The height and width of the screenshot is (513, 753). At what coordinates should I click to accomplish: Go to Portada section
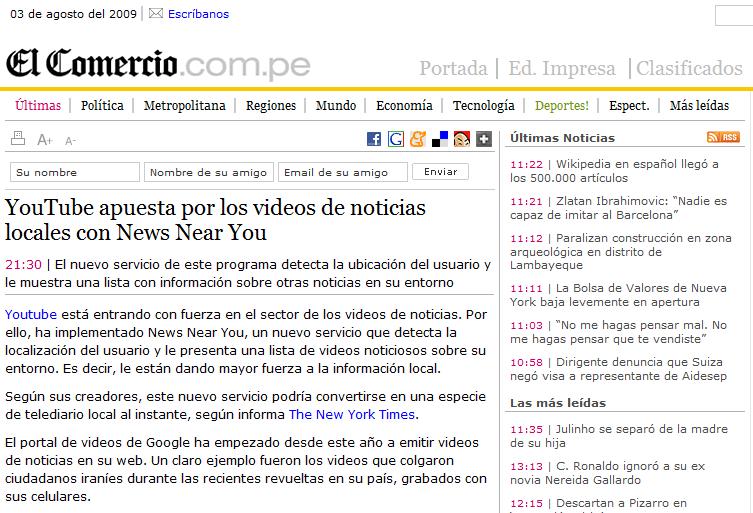click(x=453, y=68)
